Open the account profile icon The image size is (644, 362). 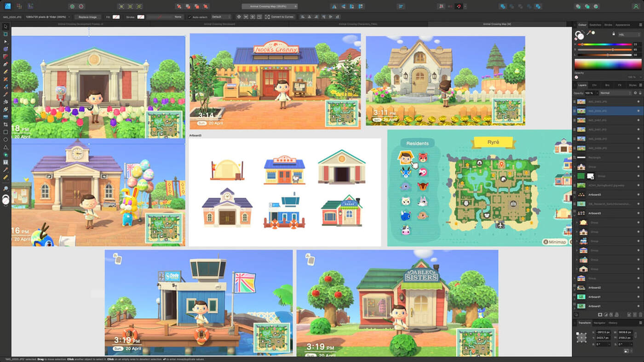(x=636, y=6)
